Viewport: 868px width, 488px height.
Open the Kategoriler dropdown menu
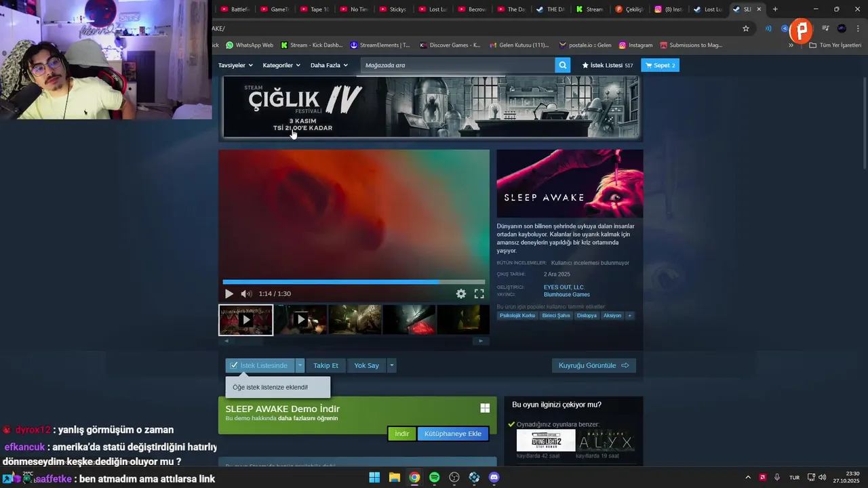pos(281,65)
